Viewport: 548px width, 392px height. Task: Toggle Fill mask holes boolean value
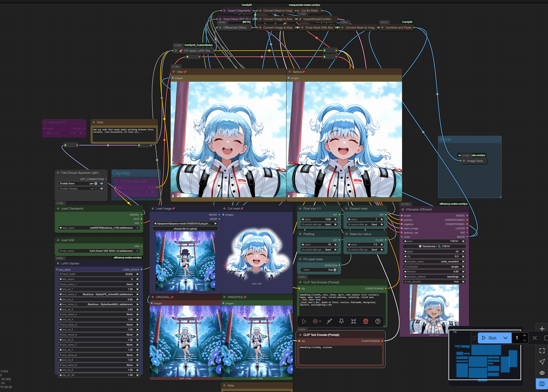point(319,270)
